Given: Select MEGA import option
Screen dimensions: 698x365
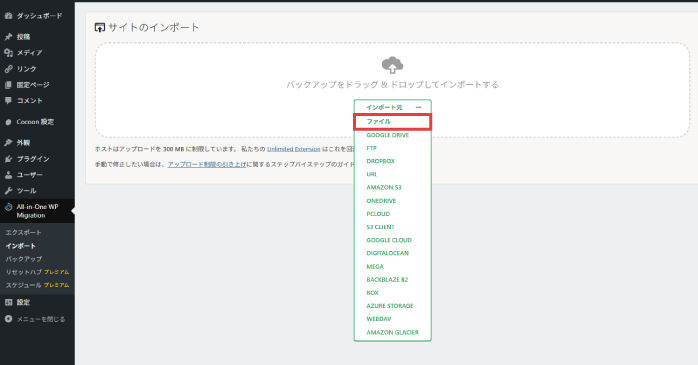Looking at the screenshot, I should tap(375, 266).
